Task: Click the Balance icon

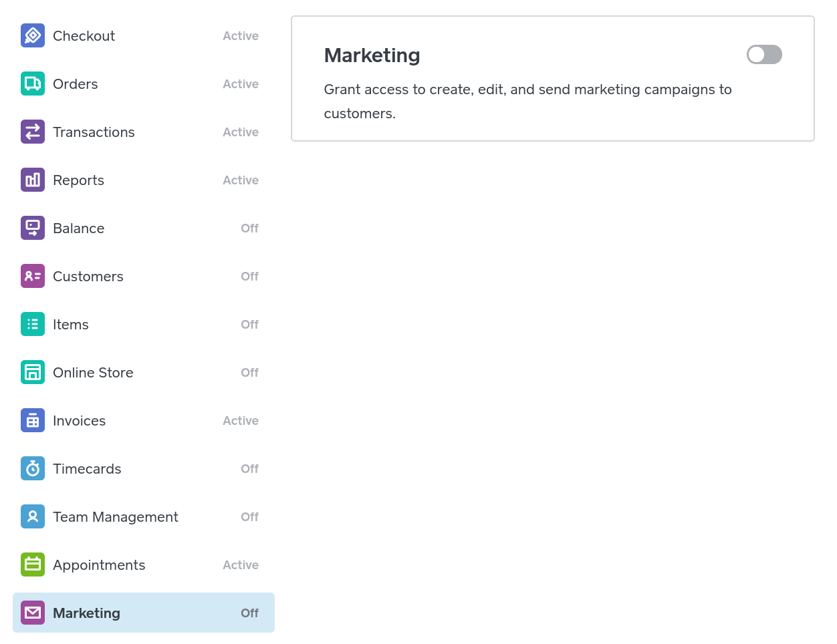Action: click(x=33, y=228)
